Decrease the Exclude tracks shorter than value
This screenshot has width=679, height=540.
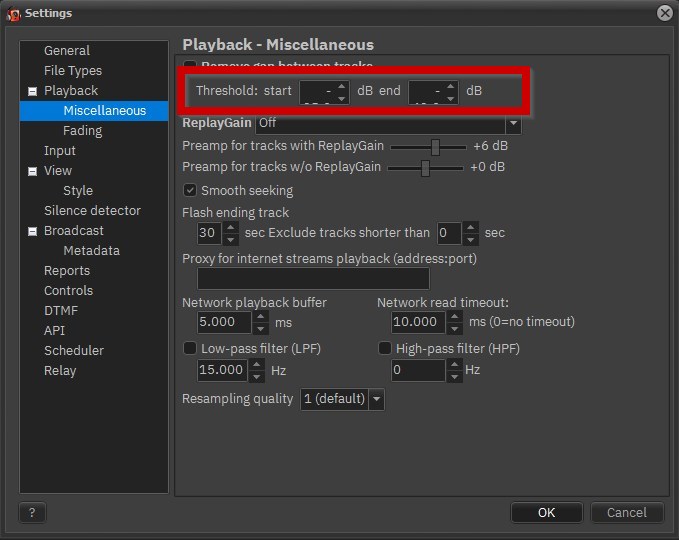coord(471,239)
